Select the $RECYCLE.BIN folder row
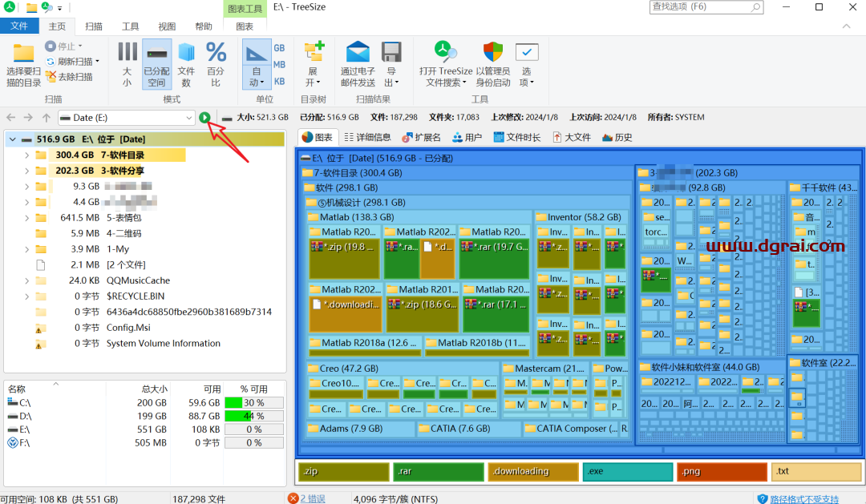The height and width of the screenshot is (504, 866). 144,296
